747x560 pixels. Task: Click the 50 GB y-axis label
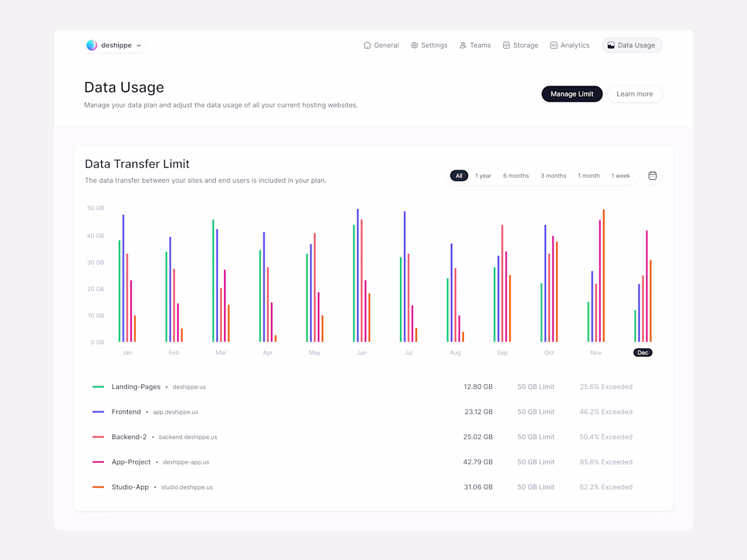click(x=95, y=208)
